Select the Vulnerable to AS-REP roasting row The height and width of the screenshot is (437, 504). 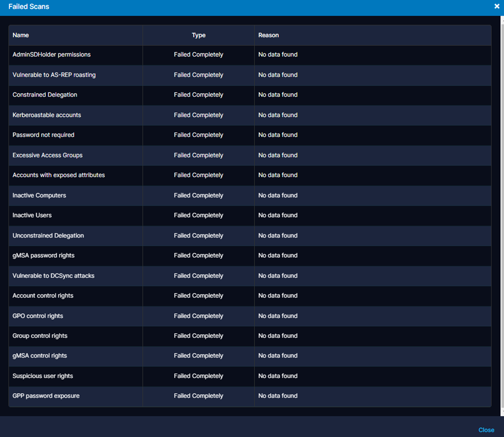coord(76,75)
